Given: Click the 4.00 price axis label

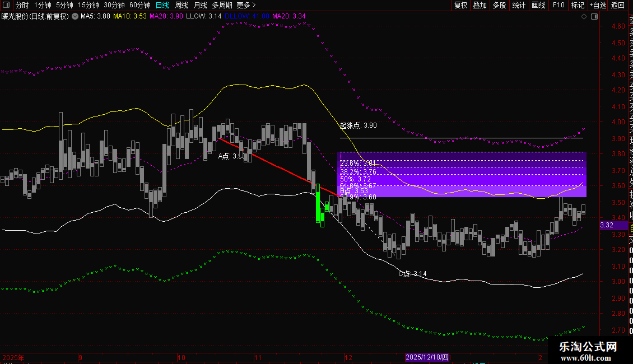Looking at the screenshot, I should 618,122.
